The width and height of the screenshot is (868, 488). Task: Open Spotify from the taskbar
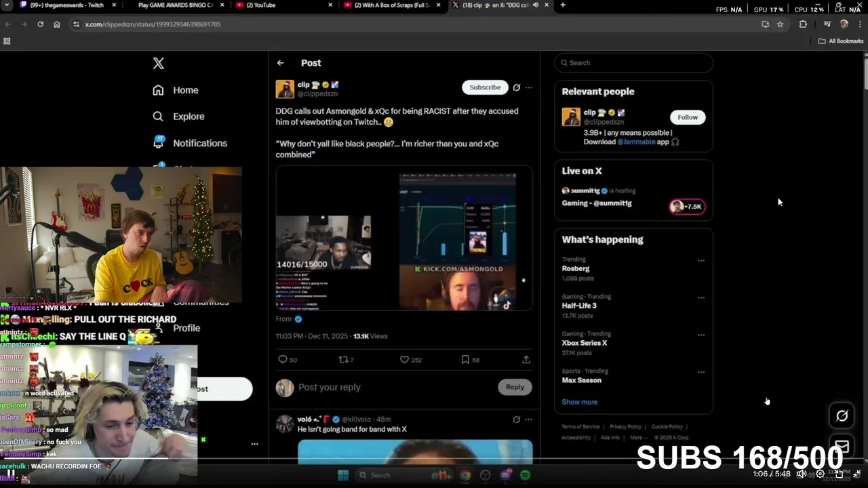click(x=525, y=475)
